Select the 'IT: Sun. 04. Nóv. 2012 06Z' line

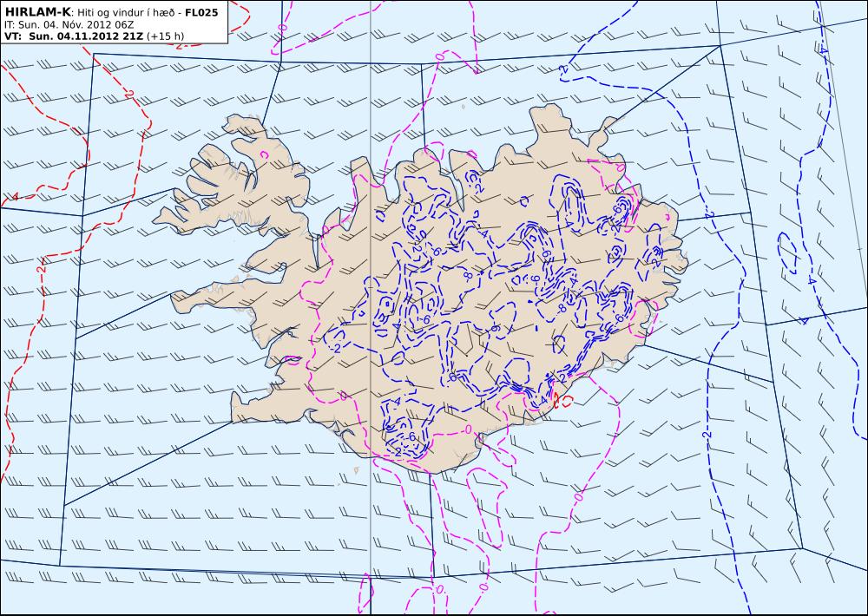69,24
